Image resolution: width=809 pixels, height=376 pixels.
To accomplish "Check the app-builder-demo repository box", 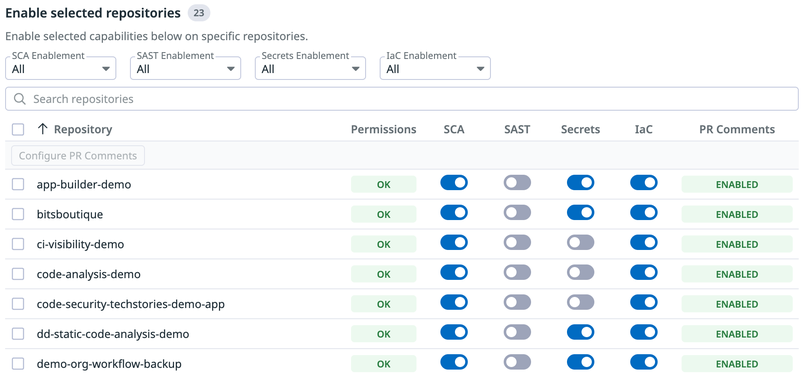I will 18,184.
